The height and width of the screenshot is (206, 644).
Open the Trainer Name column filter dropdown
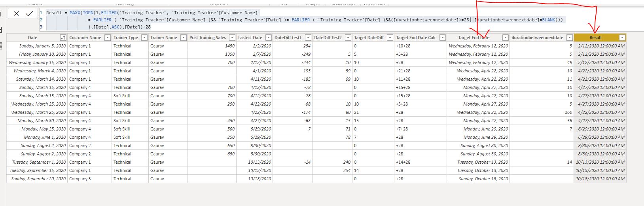[183, 38]
